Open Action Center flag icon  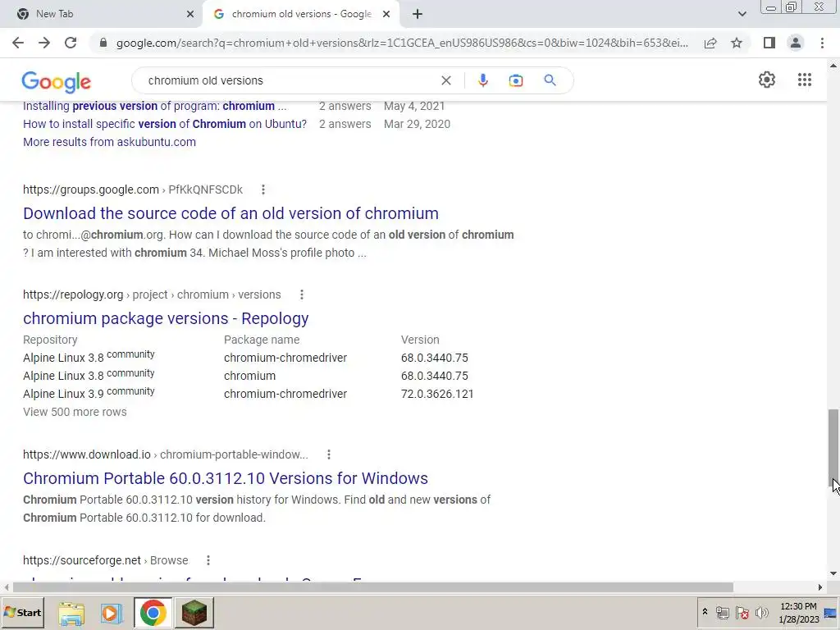[x=742, y=612]
